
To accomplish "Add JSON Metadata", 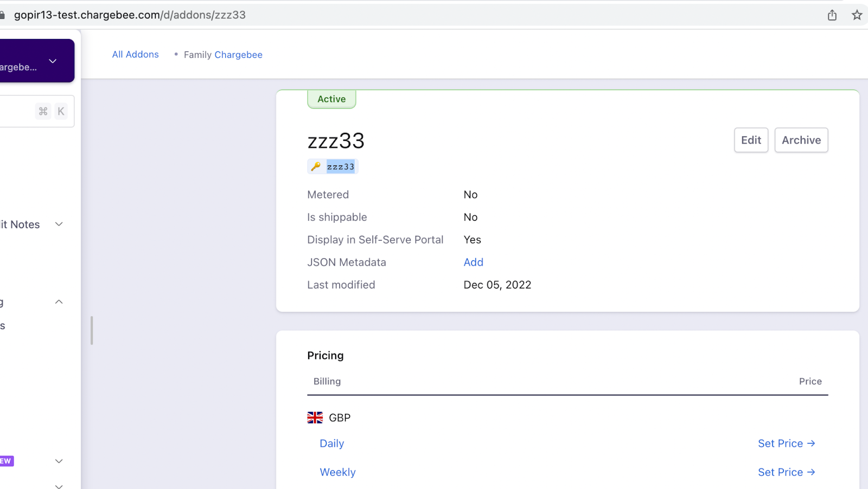I will click(473, 262).
